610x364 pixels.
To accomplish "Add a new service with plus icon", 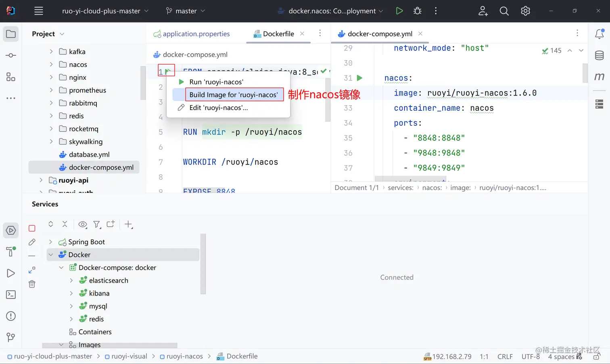I will [128, 225].
